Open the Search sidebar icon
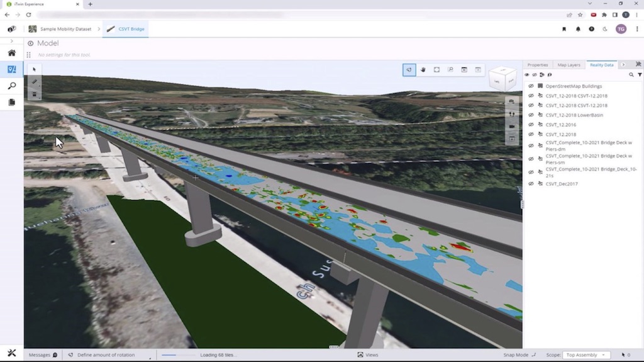Image resolution: width=644 pixels, height=362 pixels. pos(11,86)
